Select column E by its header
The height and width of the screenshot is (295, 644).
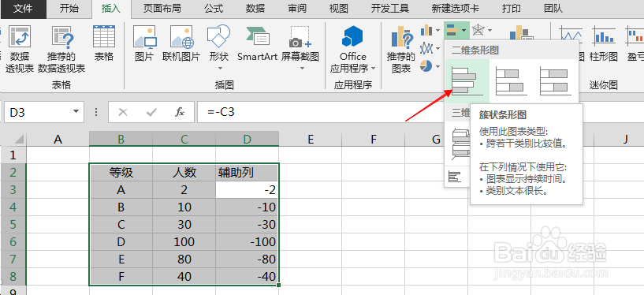(x=311, y=140)
